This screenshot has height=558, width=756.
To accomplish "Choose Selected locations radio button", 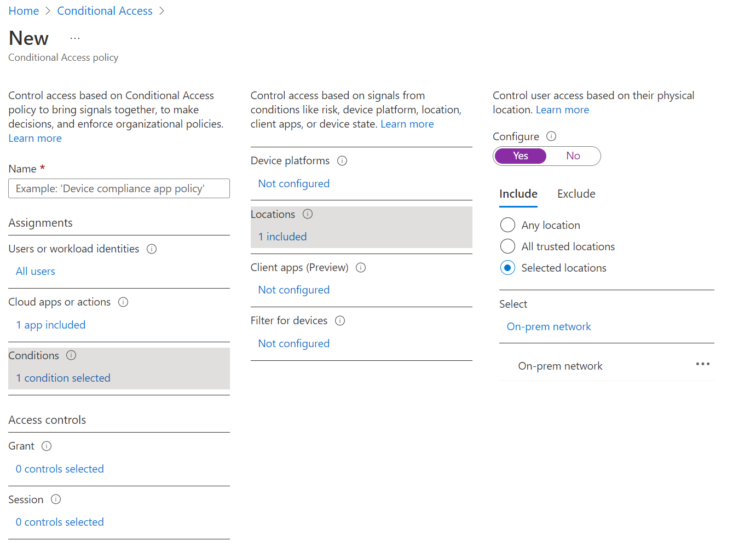I will pyautogui.click(x=507, y=268).
